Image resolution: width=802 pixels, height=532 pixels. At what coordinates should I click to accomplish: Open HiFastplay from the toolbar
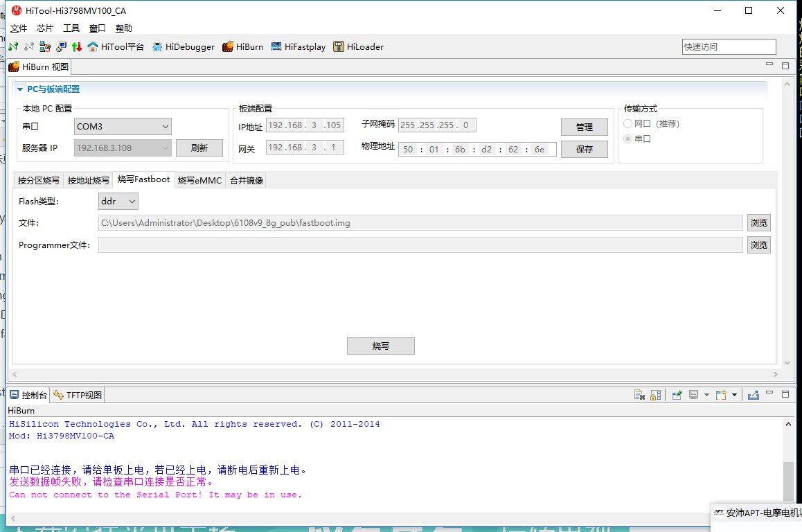coord(298,46)
